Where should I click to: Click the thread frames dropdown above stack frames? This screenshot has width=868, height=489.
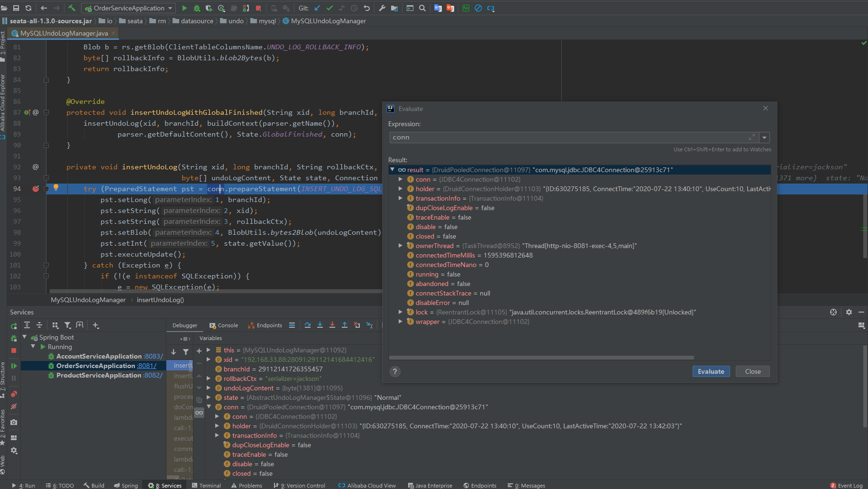coord(185,339)
